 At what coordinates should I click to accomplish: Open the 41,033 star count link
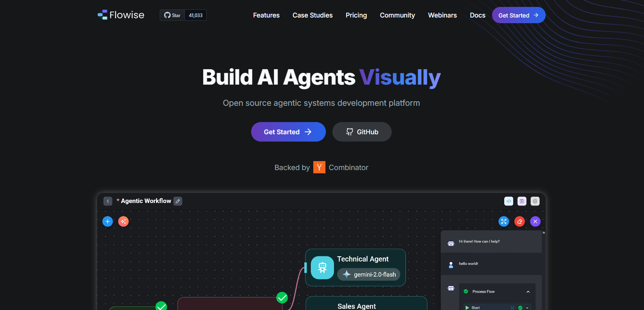[x=195, y=15]
